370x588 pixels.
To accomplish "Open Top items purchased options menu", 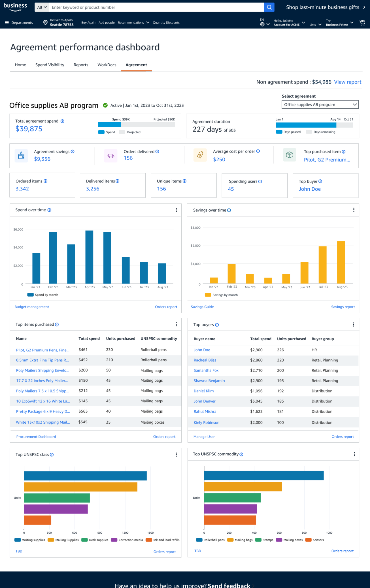I will [177, 324].
